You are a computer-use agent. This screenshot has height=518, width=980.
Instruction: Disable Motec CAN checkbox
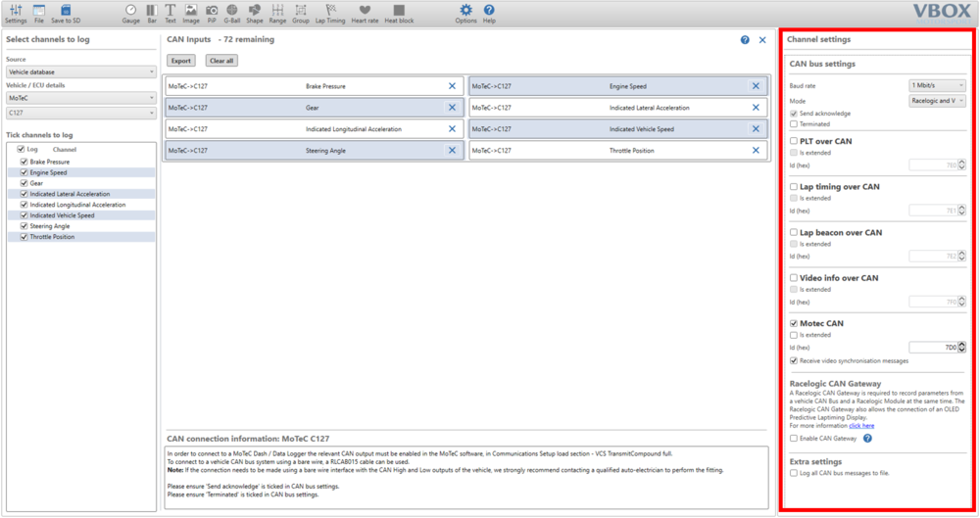tap(794, 324)
